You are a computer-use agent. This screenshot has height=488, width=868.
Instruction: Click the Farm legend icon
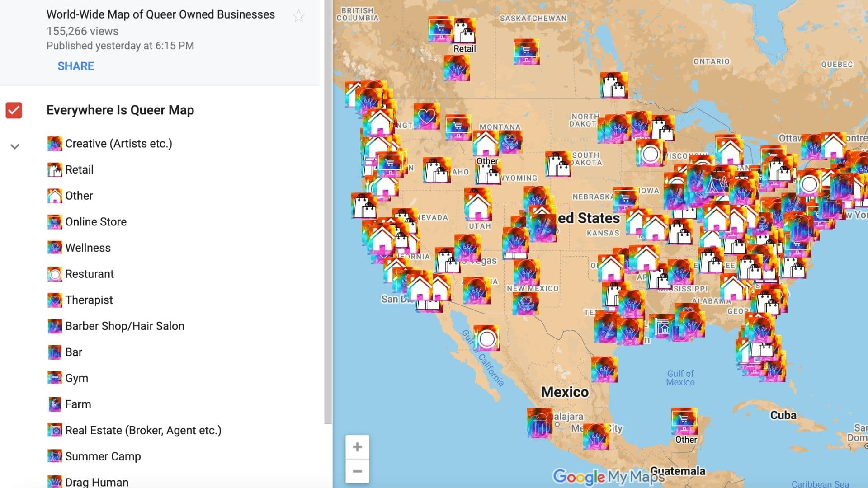[54, 404]
